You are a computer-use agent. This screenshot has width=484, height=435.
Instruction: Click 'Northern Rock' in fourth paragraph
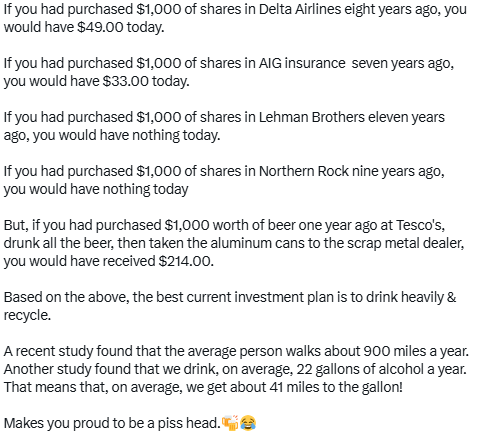(x=304, y=171)
